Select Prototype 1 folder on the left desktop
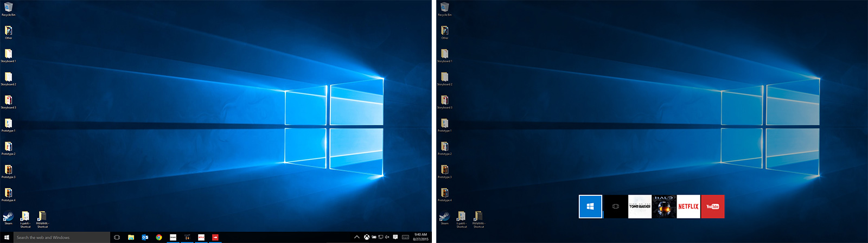Viewport: 868px width, 243px height. click(x=8, y=126)
